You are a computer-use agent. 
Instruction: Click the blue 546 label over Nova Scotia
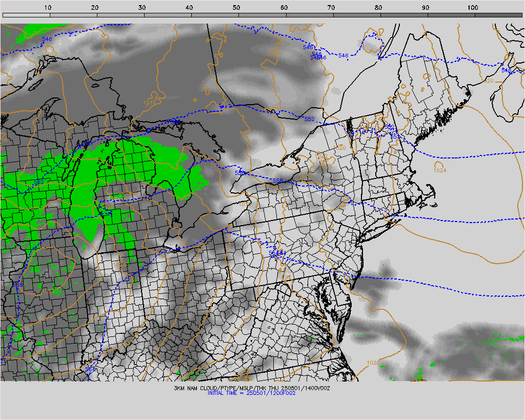coord(506,70)
